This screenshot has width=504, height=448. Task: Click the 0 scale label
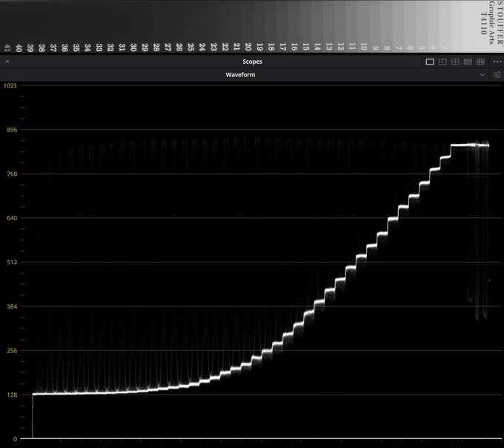[15, 439]
